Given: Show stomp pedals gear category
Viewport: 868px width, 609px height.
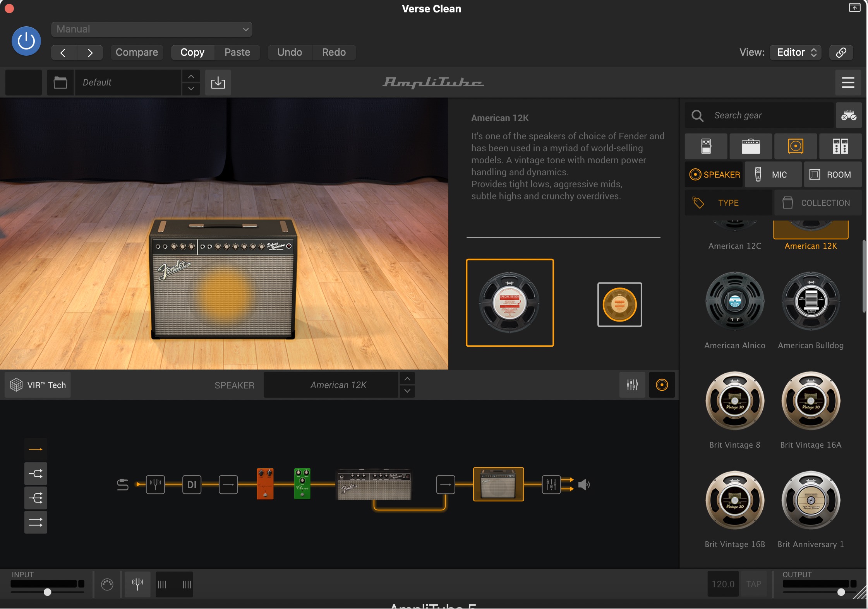Looking at the screenshot, I should pos(706,147).
